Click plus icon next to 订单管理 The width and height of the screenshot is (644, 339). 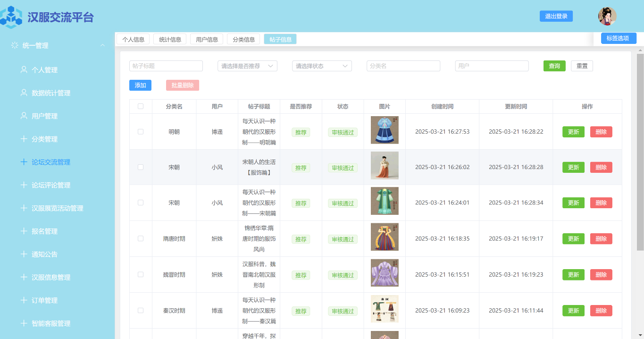[x=24, y=300]
